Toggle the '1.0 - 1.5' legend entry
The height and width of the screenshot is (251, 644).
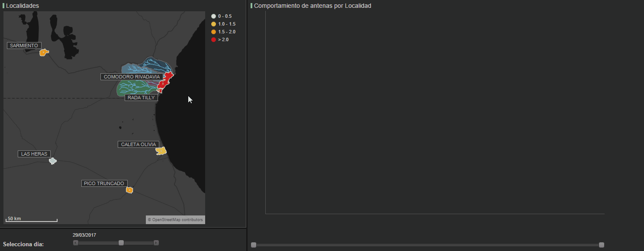pyautogui.click(x=226, y=24)
